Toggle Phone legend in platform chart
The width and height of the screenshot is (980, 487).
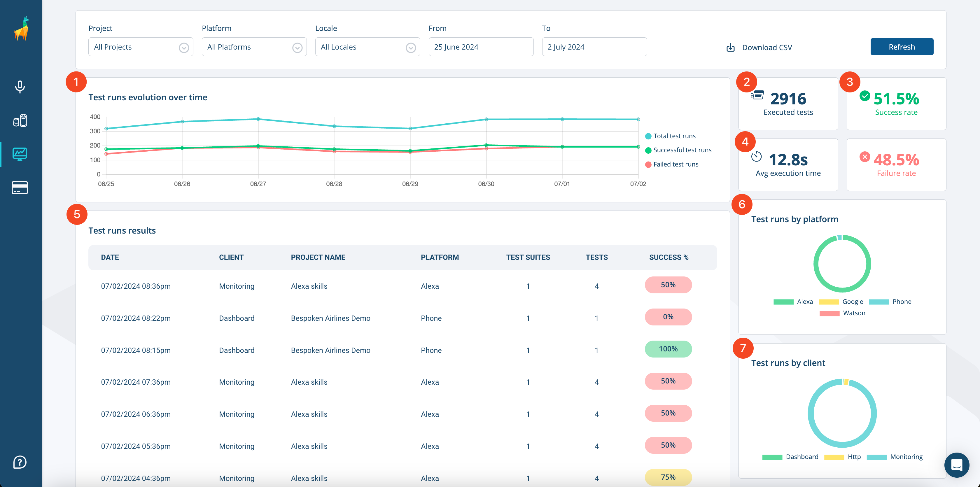click(x=890, y=302)
